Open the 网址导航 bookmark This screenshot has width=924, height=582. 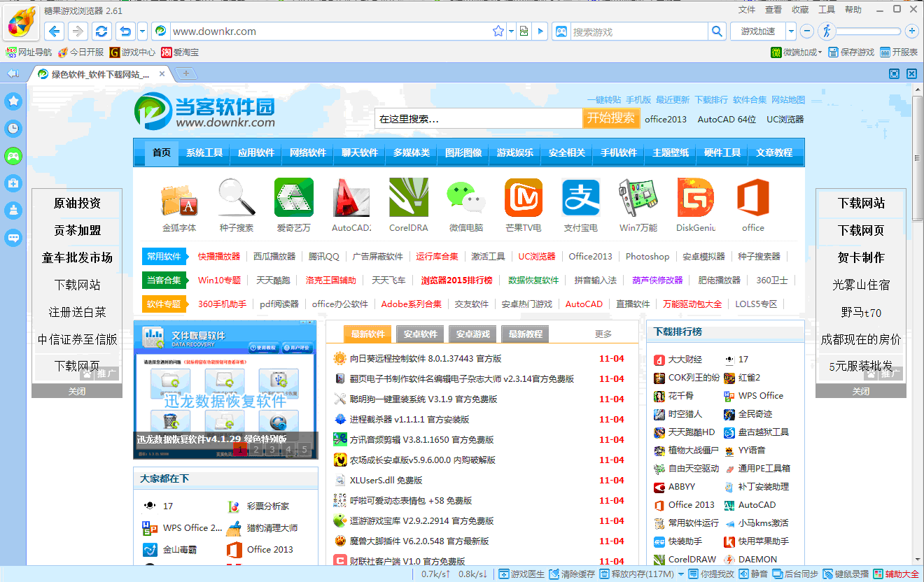[x=29, y=52]
